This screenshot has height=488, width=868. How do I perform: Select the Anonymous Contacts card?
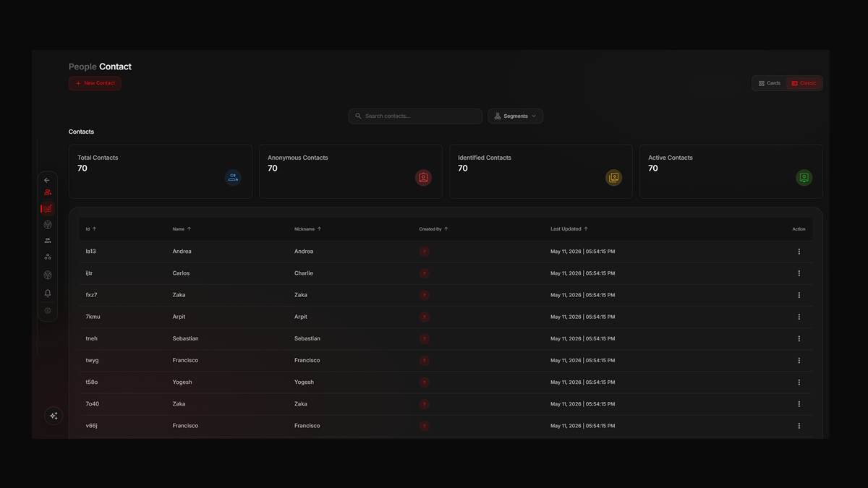tap(351, 171)
